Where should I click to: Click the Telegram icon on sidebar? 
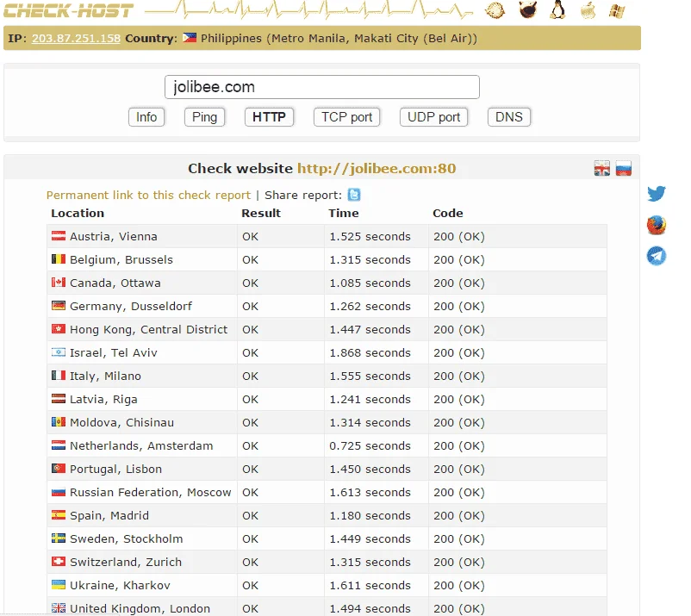click(x=657, y=256)
